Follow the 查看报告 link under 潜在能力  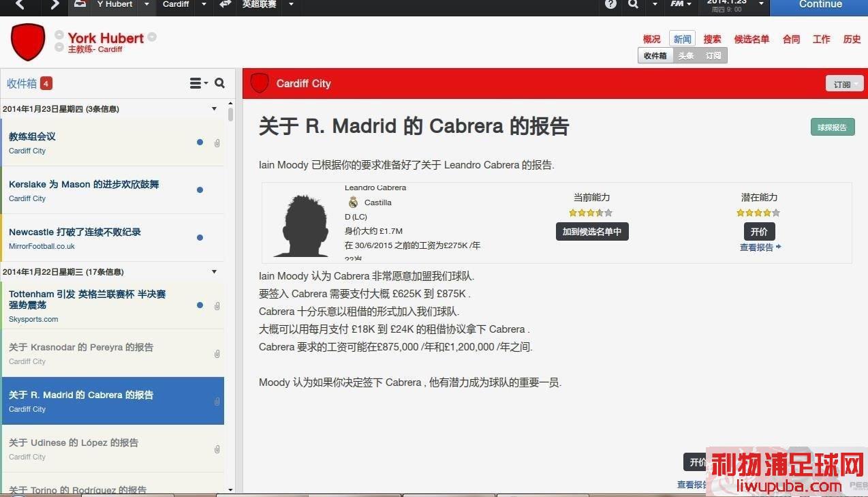coord(760,247)
